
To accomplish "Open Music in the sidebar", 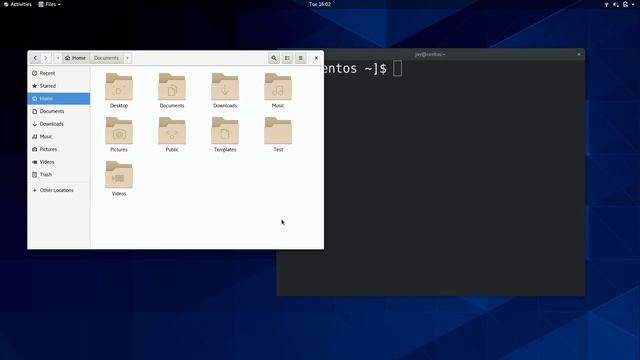I will tap(59, 136).
